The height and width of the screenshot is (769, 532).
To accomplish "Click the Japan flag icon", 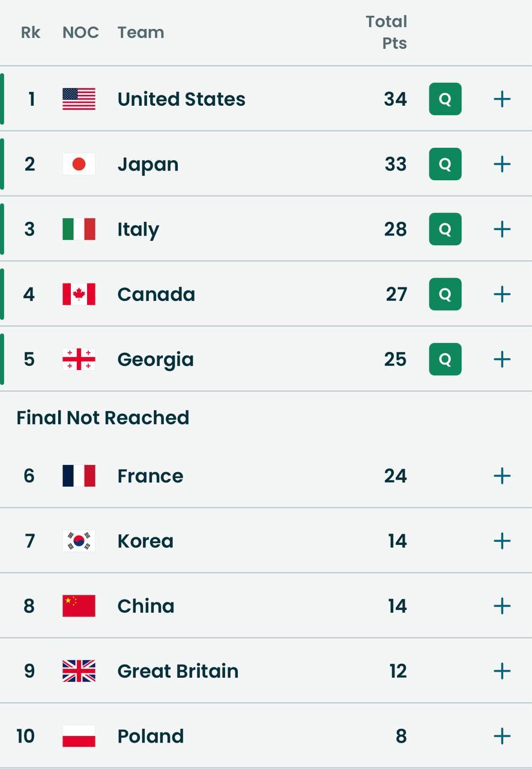I will point(79,164).
